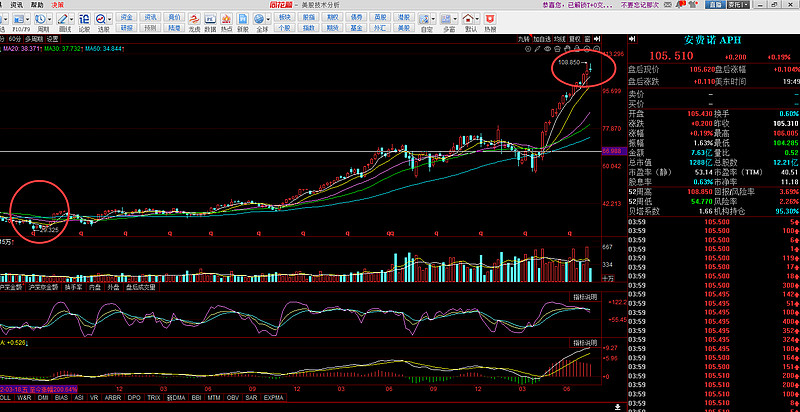Click the 直播 live button
The width and height of the screenshot is (800, 412).
click(716, 5)
